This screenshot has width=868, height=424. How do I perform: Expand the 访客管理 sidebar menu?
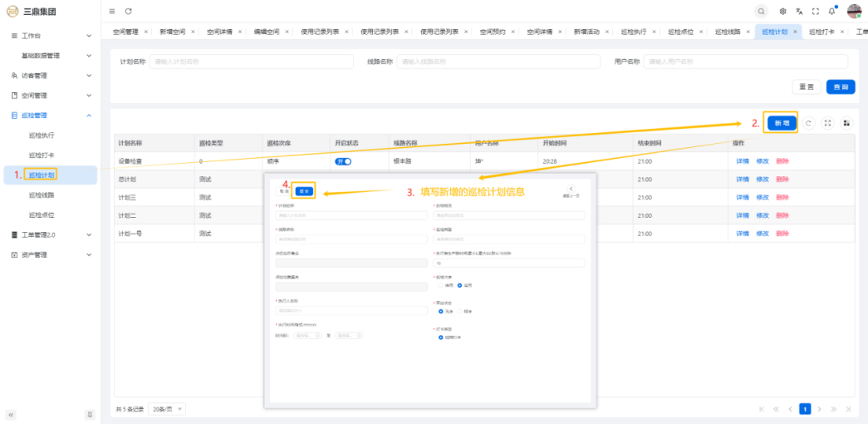pyautogui.click(x=89, y=76)
